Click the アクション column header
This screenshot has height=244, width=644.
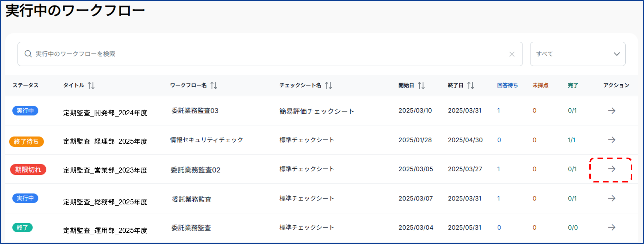coord(616,85)
